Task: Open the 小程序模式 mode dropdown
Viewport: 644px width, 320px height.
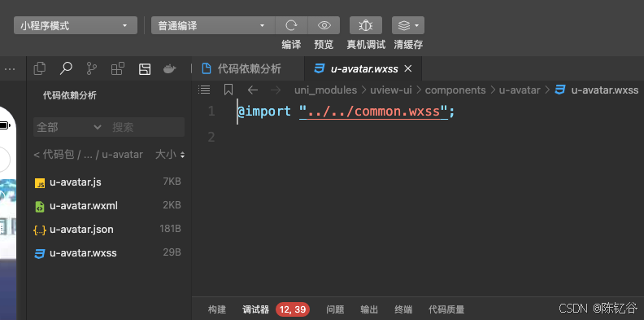Action: coord(76,25)
